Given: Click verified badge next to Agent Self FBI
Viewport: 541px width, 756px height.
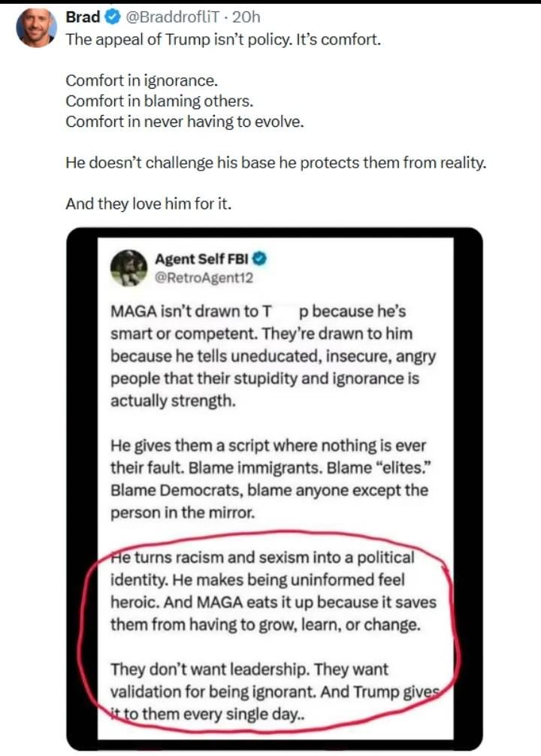Looking at the screenshot, I should [259, 259].
